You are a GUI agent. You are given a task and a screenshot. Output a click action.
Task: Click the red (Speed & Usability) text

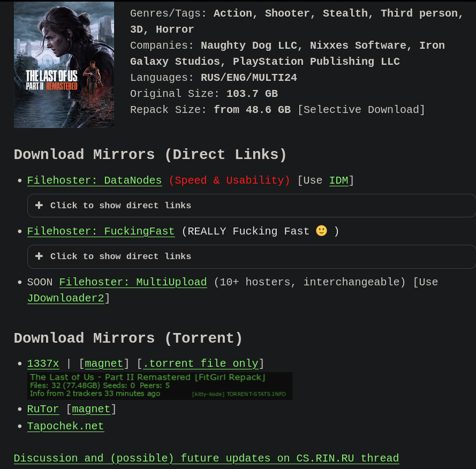pyautogui.click(x=230, y=180)
